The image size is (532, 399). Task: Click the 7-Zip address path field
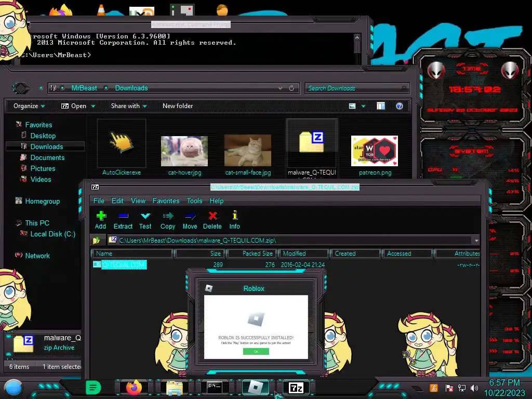[290, 240]
